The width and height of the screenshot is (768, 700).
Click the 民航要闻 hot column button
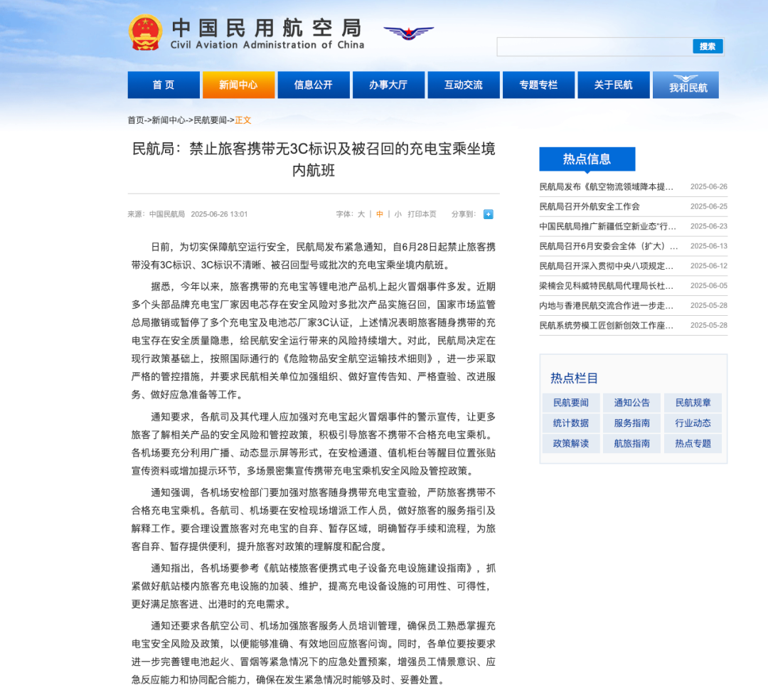coord(571,403)
